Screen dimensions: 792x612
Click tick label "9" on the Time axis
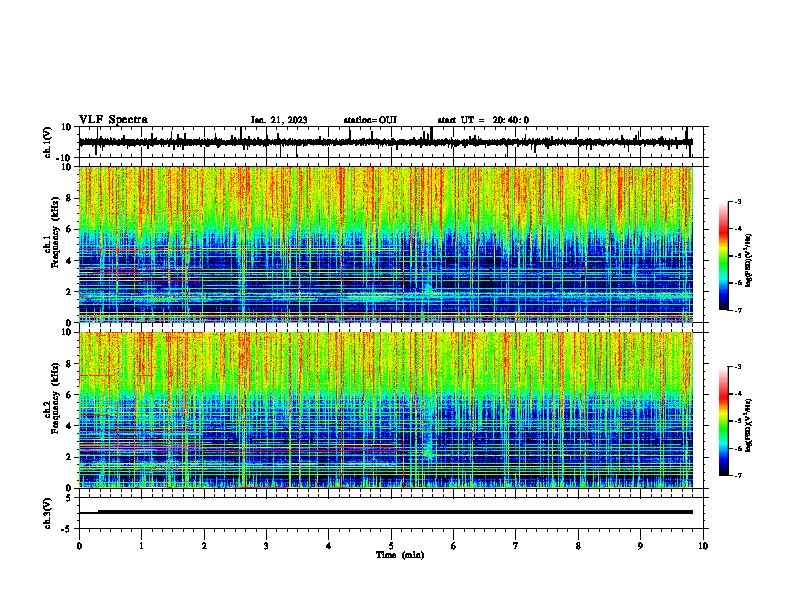(640, 546)
